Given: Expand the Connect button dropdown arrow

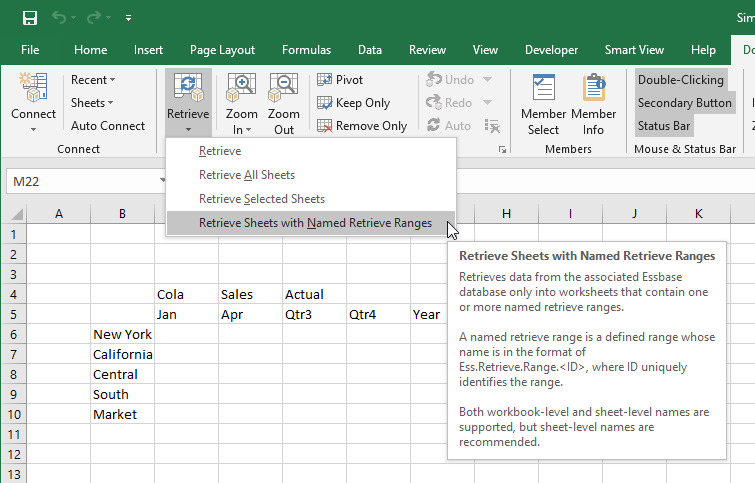Looking at the screenshot, I should [x=33, y=130].
